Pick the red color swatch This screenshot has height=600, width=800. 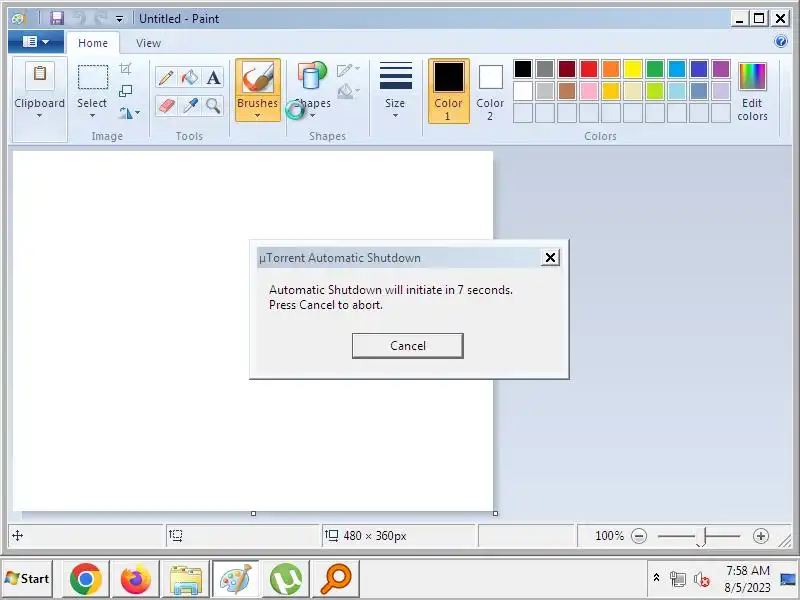(x=589, y=69)
